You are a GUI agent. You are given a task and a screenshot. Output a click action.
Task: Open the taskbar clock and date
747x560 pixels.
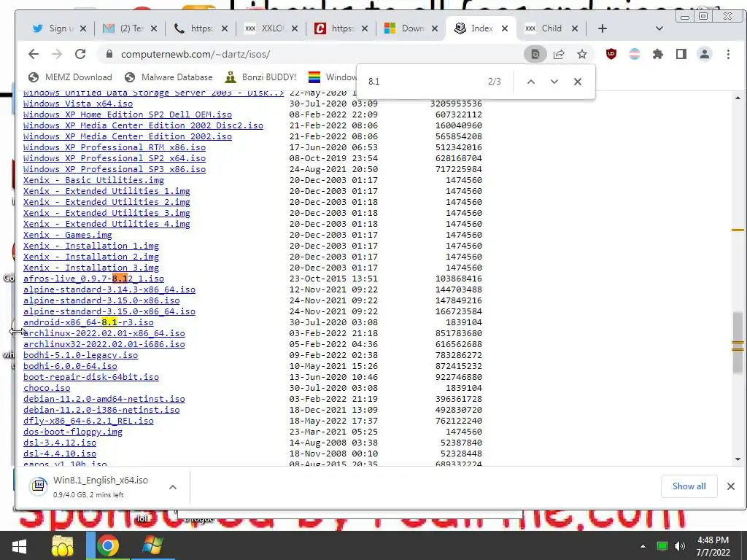[x=713, y=546]
